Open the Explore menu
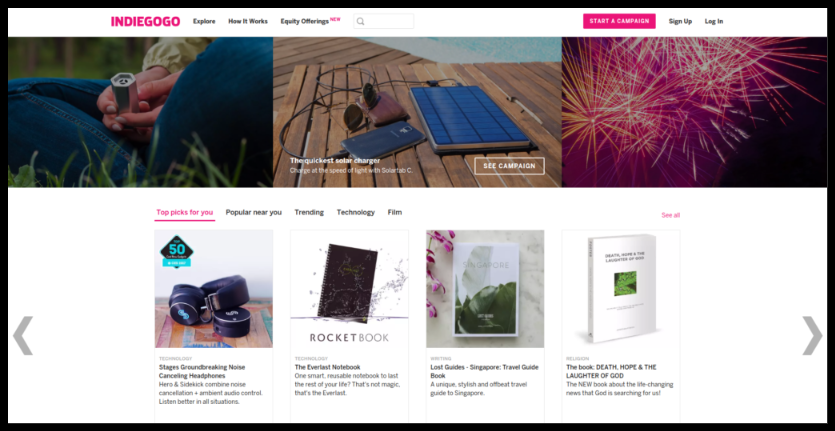This screenshot has height=431, width=835. tap(204, 21)
